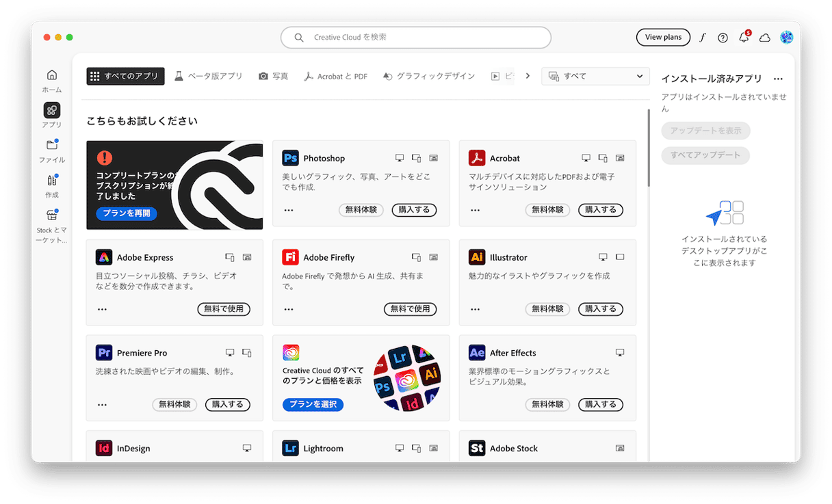Select the Adobe Firefly icon
Image resolution: width=832 pixels, height=504 pixels.
tap(290, 257)
